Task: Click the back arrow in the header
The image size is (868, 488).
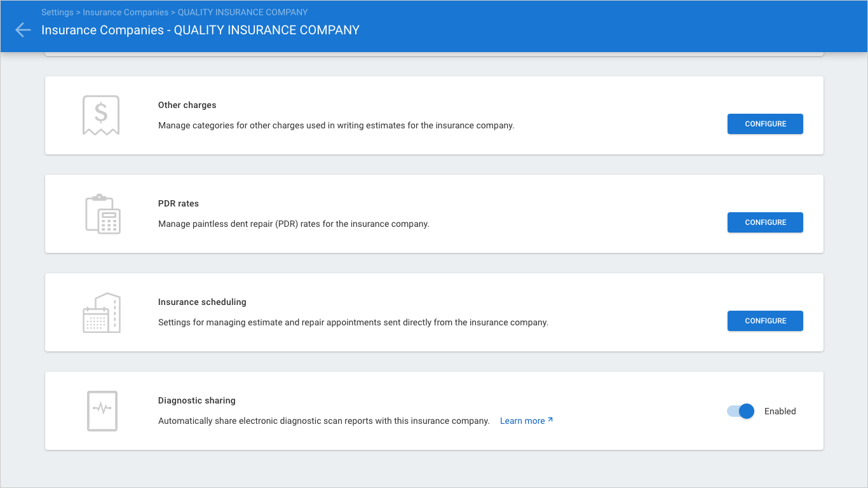Action: pos(22,29)
